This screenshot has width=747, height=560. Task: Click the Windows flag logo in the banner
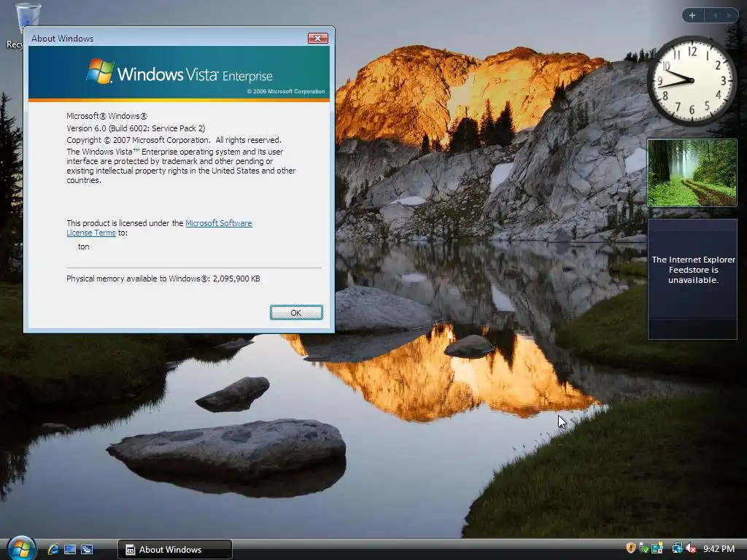tap(100, 71)
